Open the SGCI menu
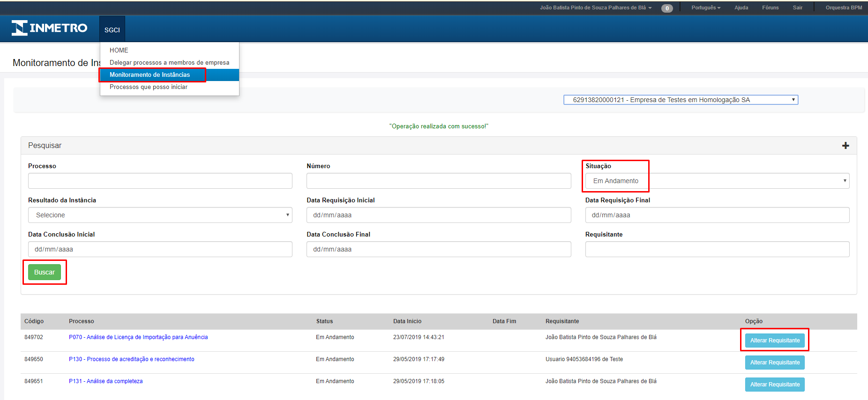Viewport: 868px width, 400px height. 112,30
